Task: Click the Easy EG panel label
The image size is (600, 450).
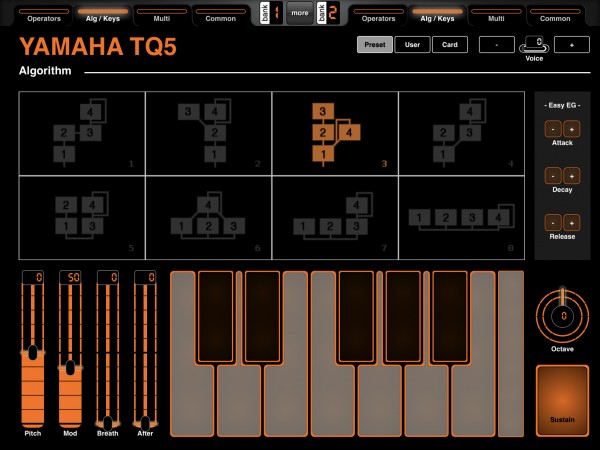Action: coord(562,105)
